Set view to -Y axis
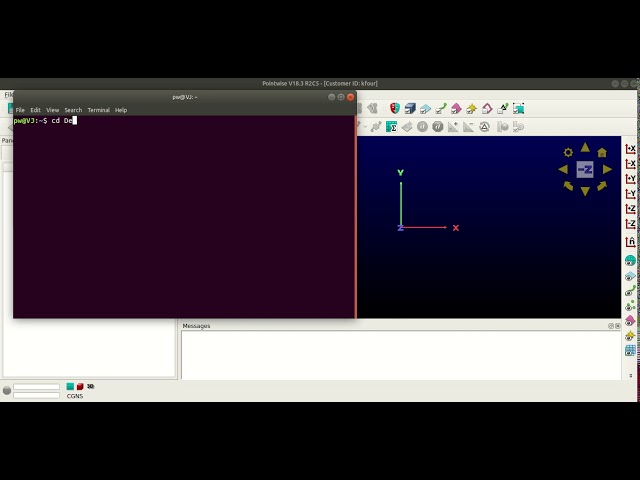The image size is (640, 480). pos(630,193)
